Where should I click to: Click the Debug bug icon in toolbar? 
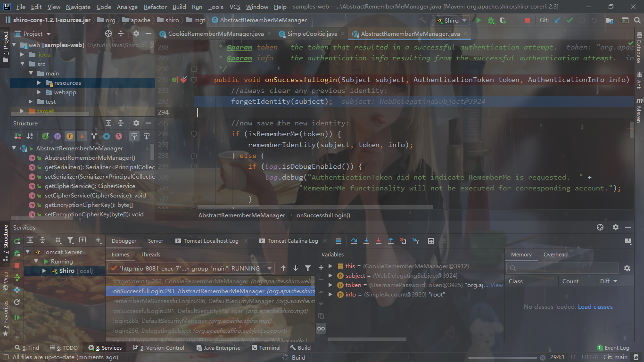point(491,21)
